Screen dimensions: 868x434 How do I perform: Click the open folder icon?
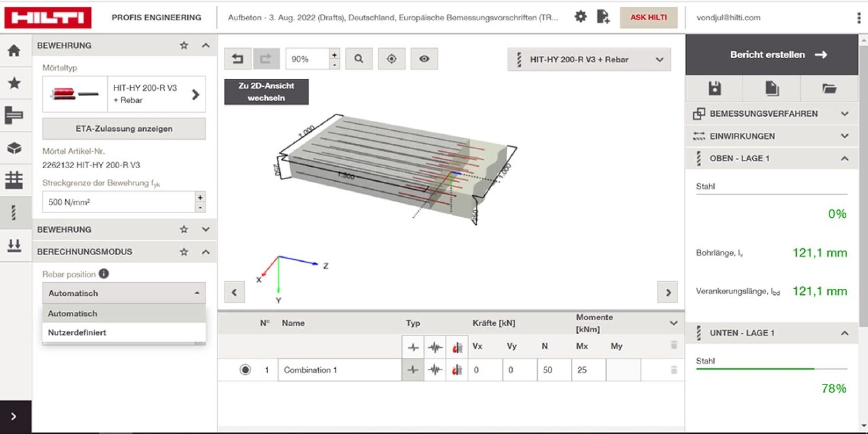pos(829,89)
